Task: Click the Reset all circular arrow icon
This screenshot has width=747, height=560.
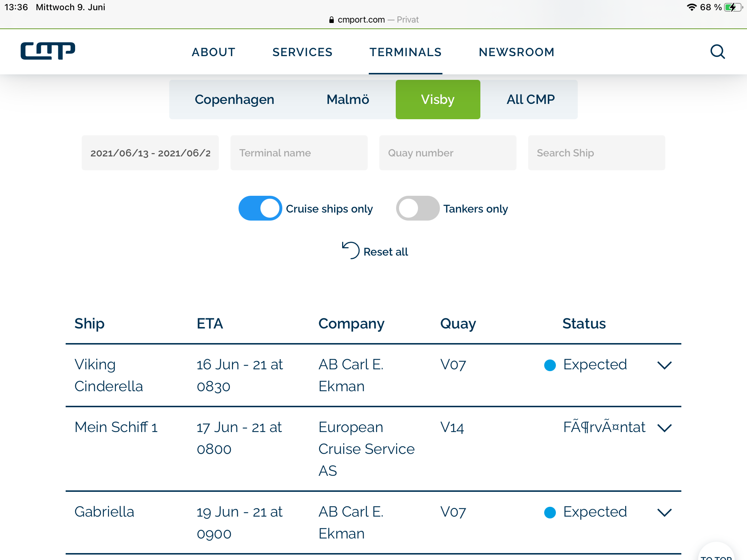Action: (x=351, y=250)
